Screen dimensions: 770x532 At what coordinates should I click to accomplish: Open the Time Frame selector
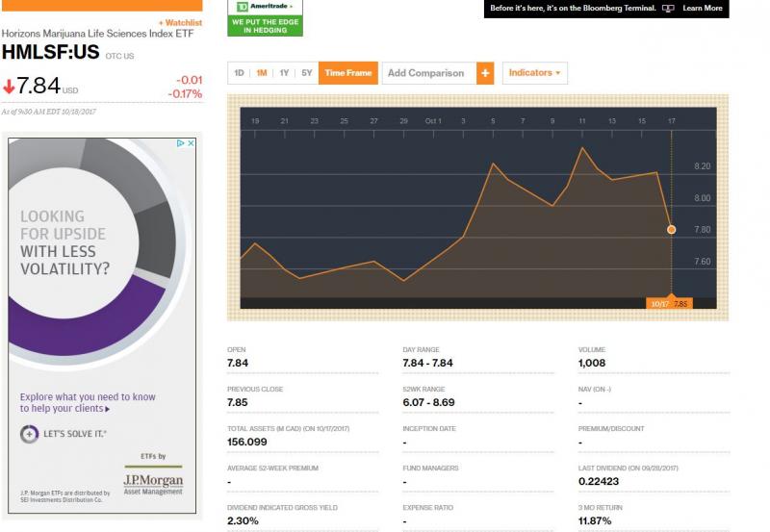point(348,73)
